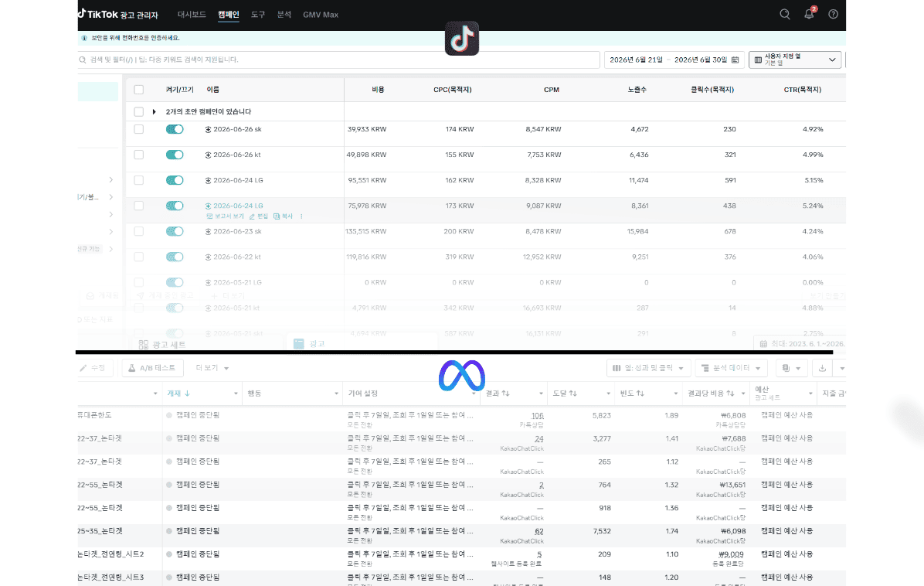The height and width of the screenshot is (586, 924).
Task: Click the 복사 copy action
Action: coord(283,216)
